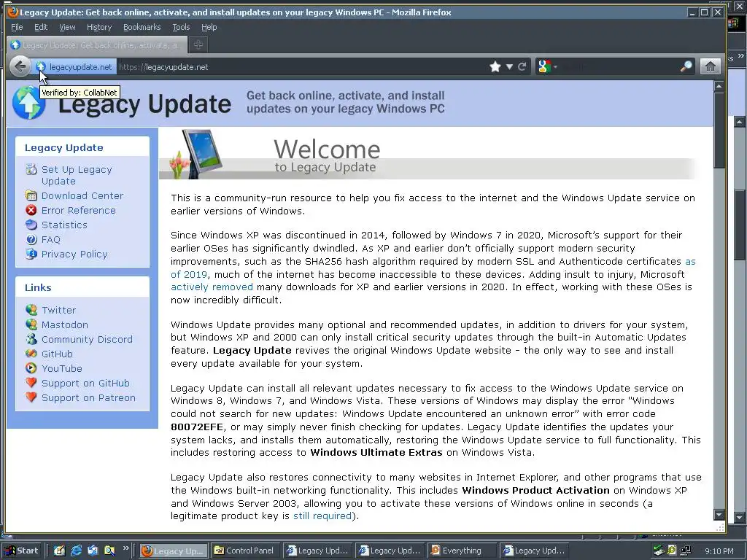
Task: Click the Welcome banner computer image
Action: 197,154
